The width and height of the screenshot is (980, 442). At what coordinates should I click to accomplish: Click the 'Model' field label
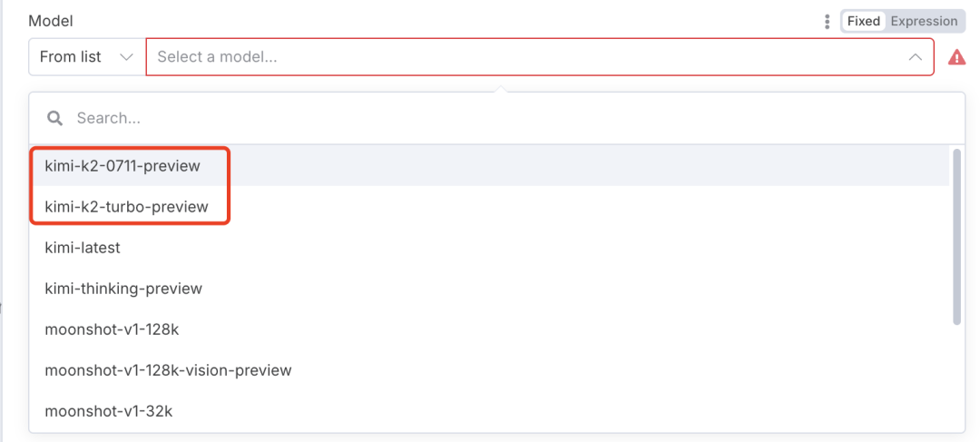pos(51,21)
